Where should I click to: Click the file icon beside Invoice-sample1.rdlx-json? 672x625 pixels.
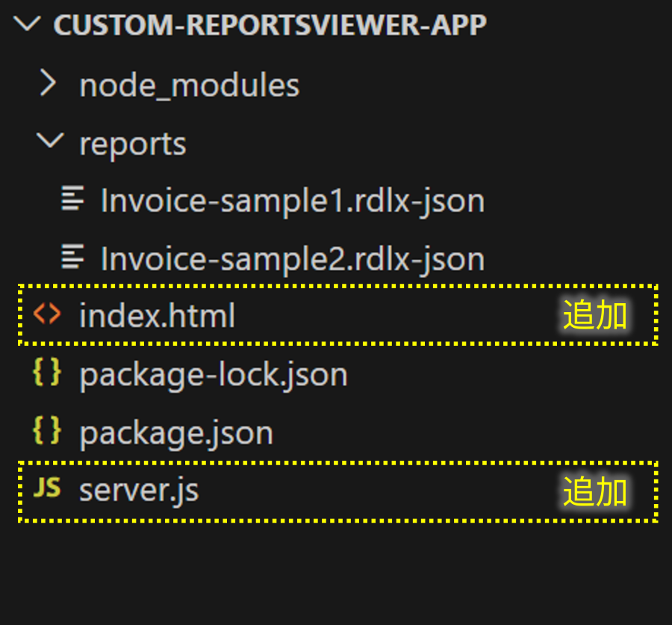pos(72,199)
